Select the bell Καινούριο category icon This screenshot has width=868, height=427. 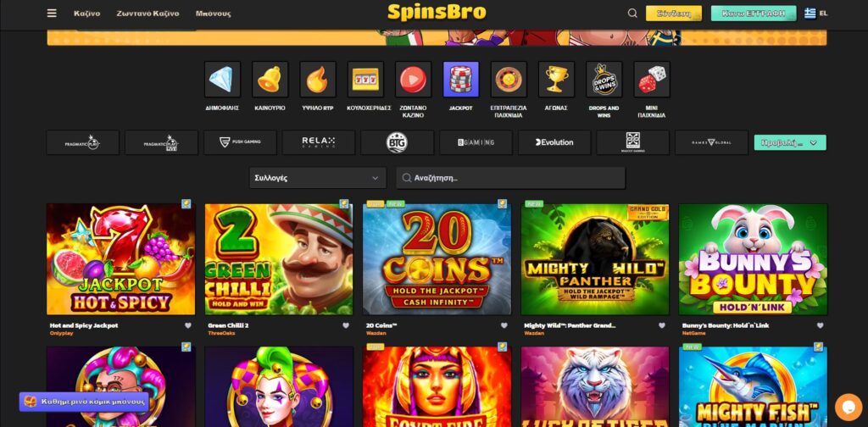pos(270,79)
